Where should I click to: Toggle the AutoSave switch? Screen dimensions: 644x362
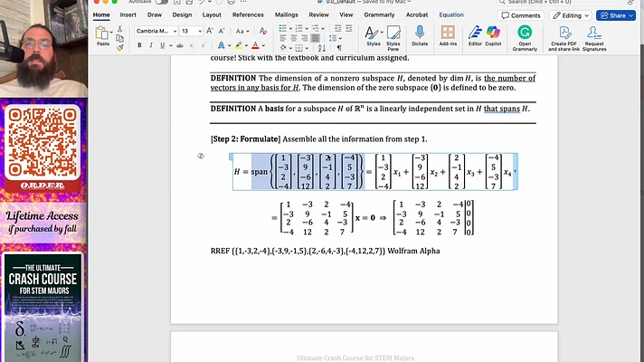coord(162,2)
